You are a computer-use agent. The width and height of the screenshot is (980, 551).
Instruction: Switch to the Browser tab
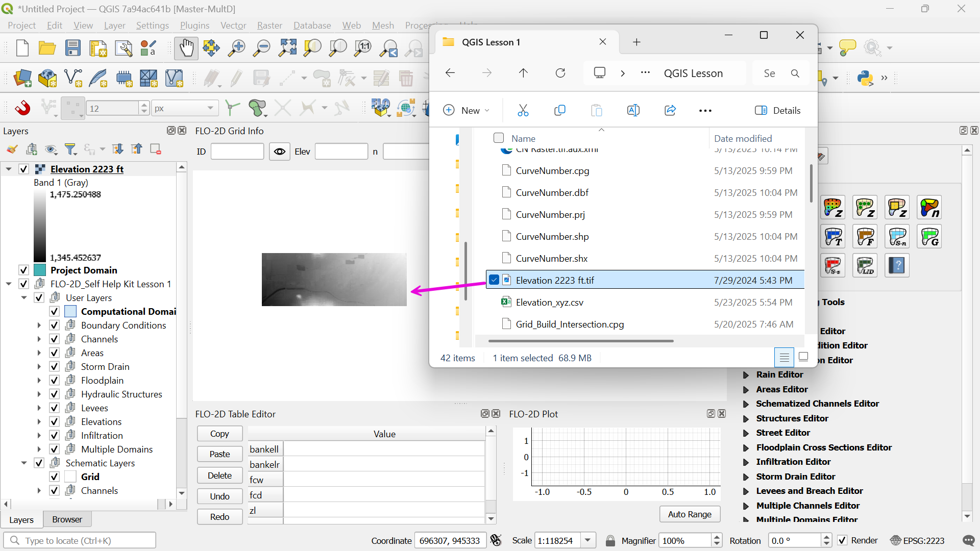[x=67, y=519]
